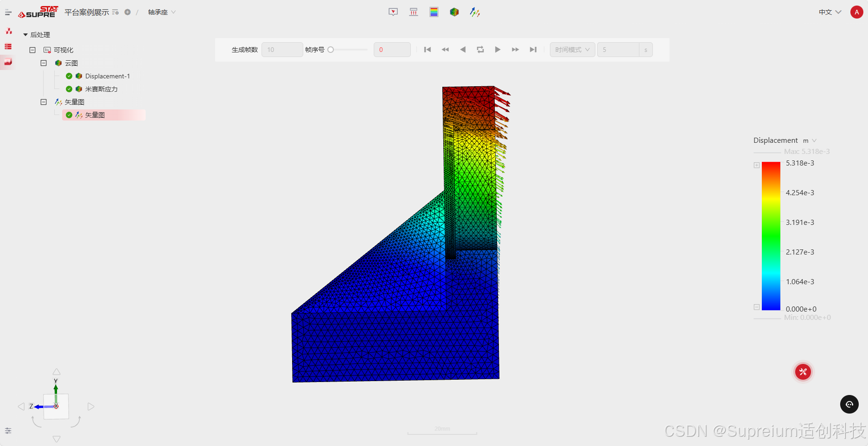Screen dimensions: 868x446
Task: Click the add project plus icon
Action: click(x=128, y=12)
